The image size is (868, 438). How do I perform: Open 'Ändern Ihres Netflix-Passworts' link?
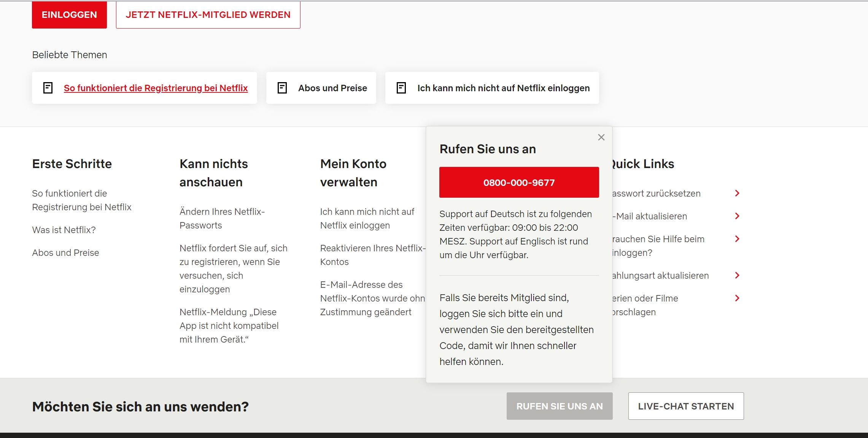point(222,218)
